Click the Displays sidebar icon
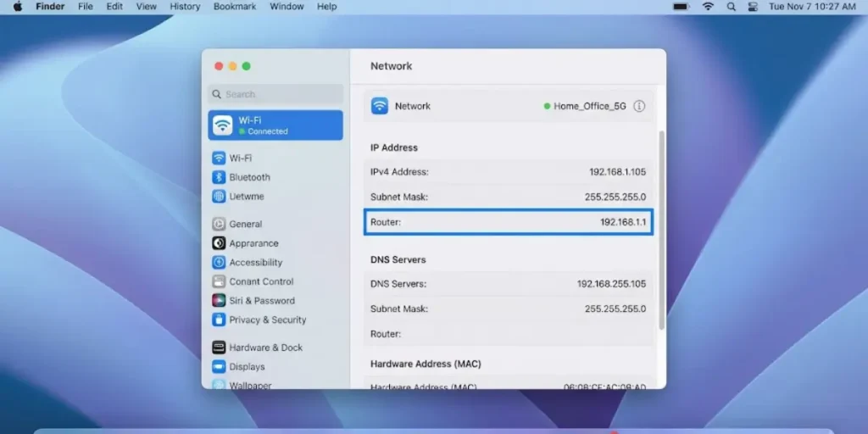868x434 pixels. [219, 366]
